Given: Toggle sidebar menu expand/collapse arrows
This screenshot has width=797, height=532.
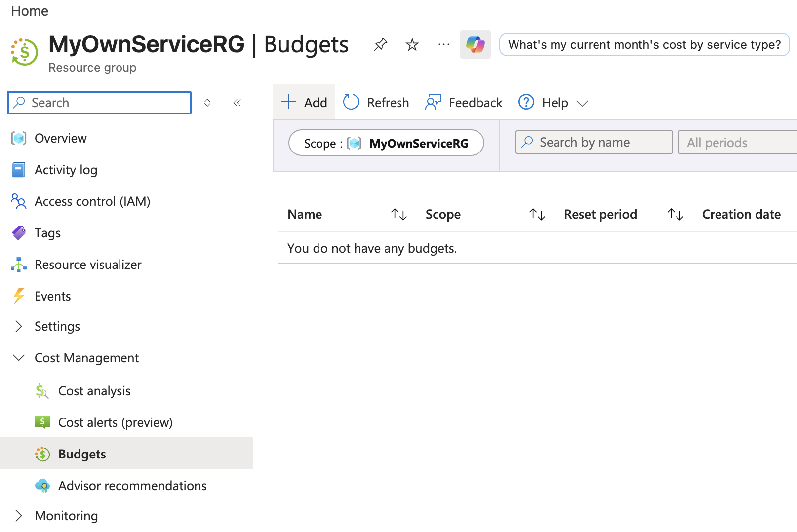Looking at the screenshot, I should click(207, 103).
